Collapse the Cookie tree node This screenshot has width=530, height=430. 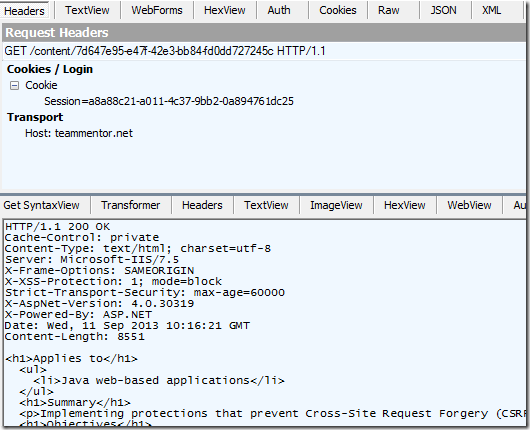pyautogui.click(x=14, y=86)
